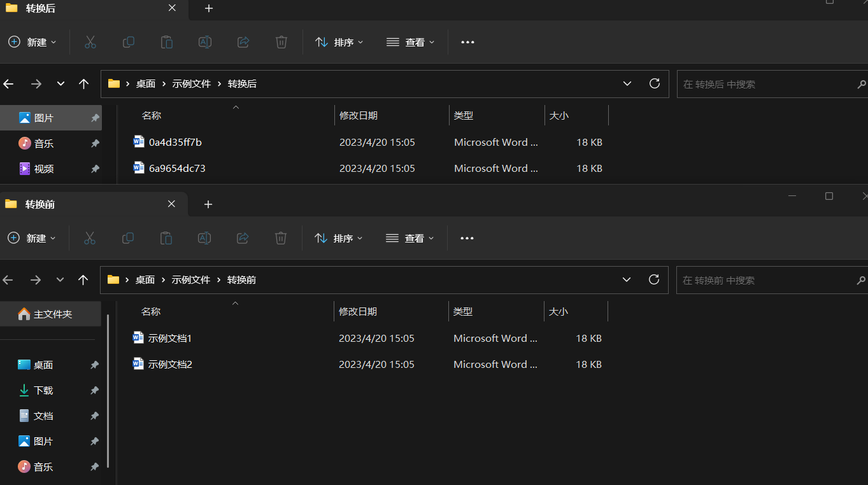Click the Refresh icon in the address bar

click(654, 83)
